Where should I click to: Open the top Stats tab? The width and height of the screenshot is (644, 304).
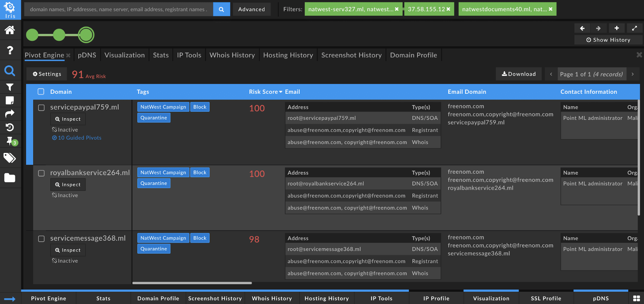point(161,55)
